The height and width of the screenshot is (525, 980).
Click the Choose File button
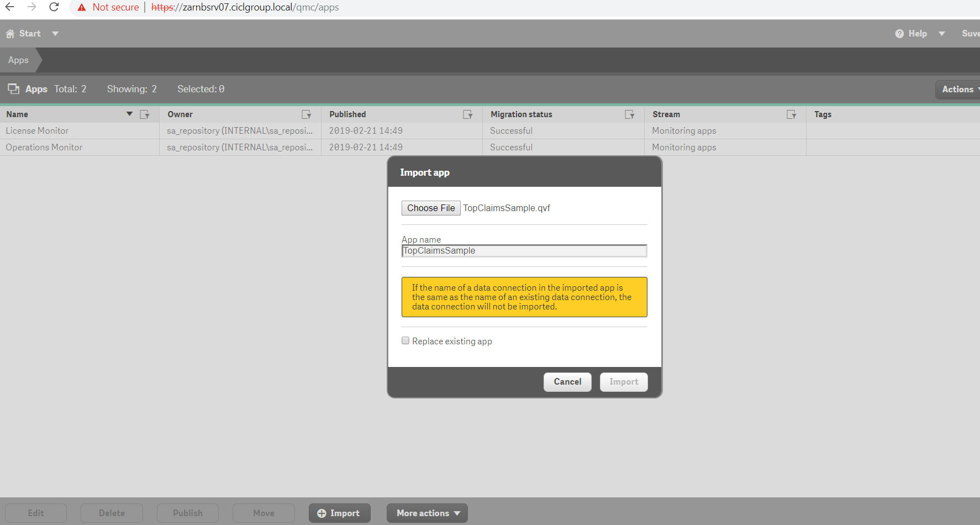pyautogui.click(x=431, y=208)
